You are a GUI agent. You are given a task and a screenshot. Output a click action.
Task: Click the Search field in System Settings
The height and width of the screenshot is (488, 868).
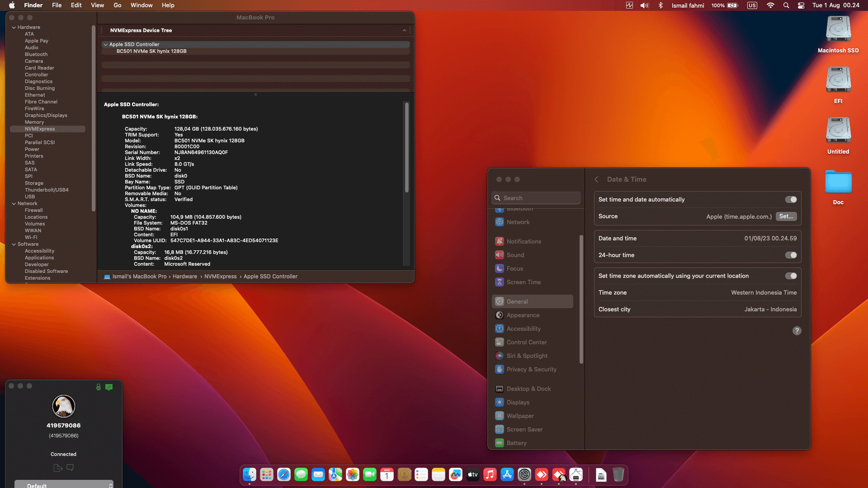(x=535, y=197)
